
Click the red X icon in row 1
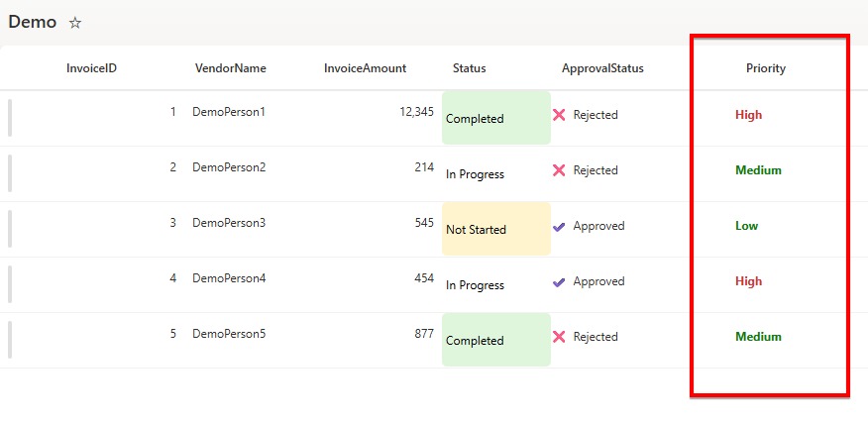pyautogui.click(x=559, y=115)
